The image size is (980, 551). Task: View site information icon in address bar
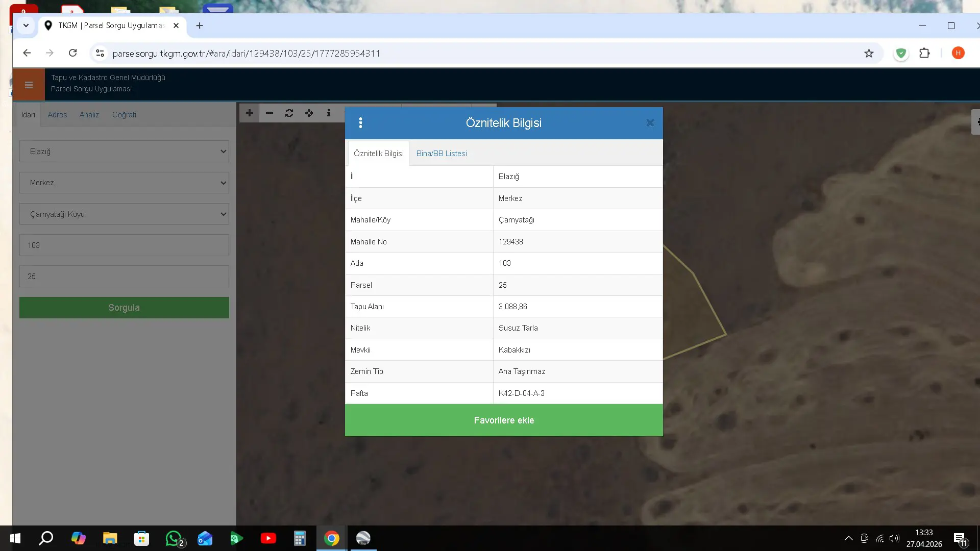100,53
